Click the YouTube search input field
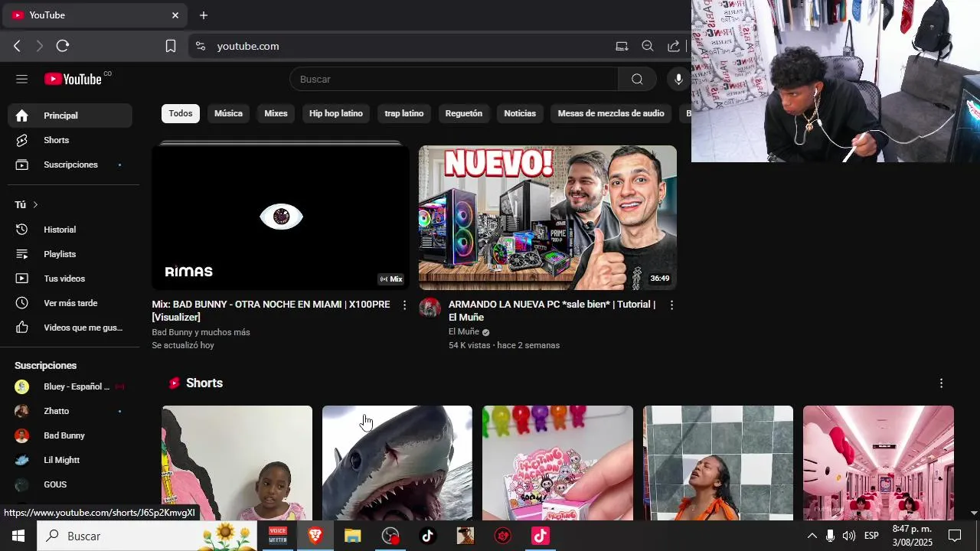 pyautogui.click(x=454, y=79)
